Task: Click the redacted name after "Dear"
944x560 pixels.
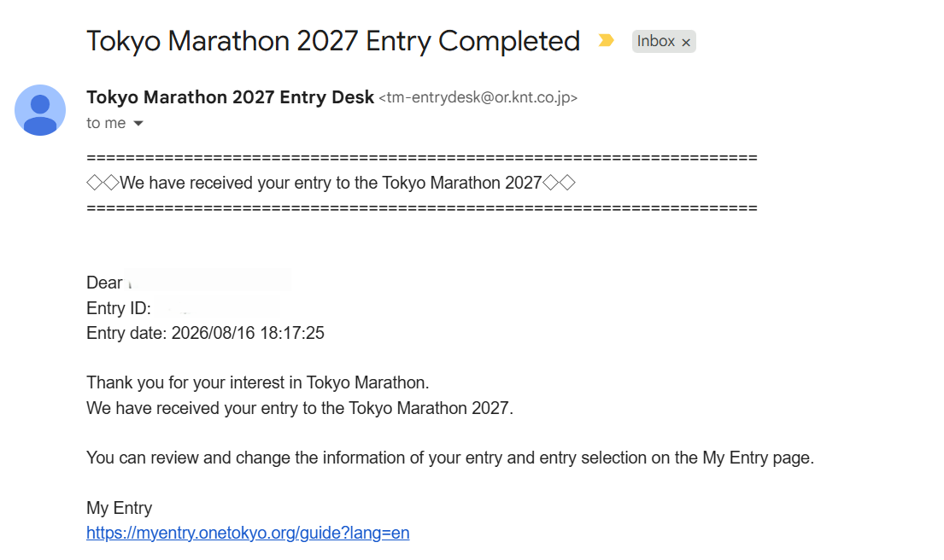Action: tap(208, 282)
